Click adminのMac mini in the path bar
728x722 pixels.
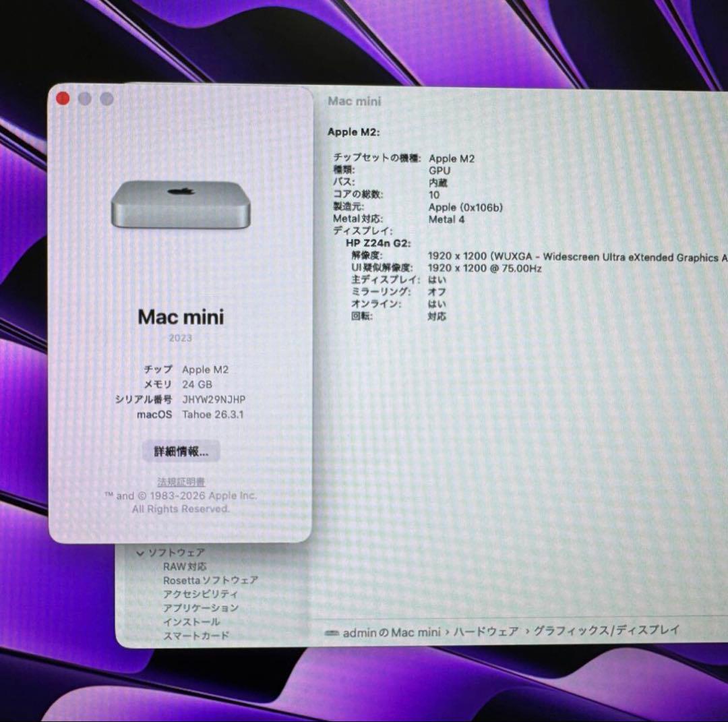tap(392, 632)
